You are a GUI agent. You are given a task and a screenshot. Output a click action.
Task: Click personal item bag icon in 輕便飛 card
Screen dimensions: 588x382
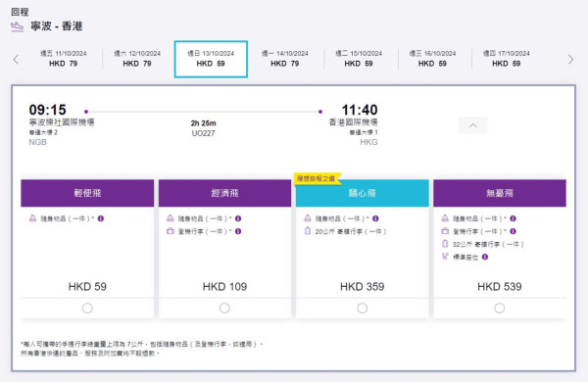32,218
